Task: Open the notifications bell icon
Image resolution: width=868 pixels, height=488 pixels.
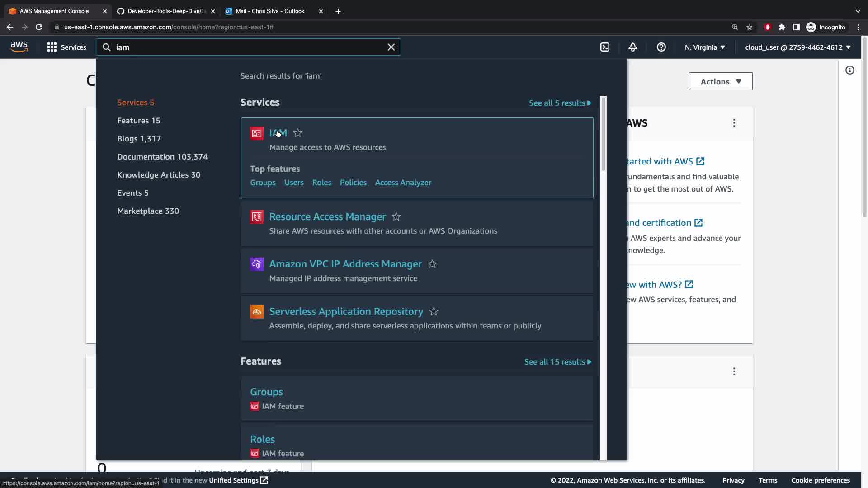Action: 633,47
